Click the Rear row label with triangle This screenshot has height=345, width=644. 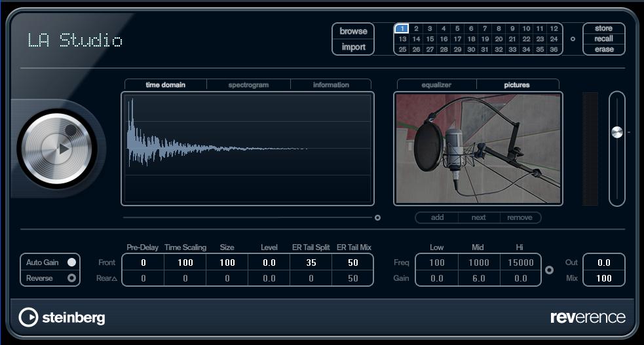106,278
